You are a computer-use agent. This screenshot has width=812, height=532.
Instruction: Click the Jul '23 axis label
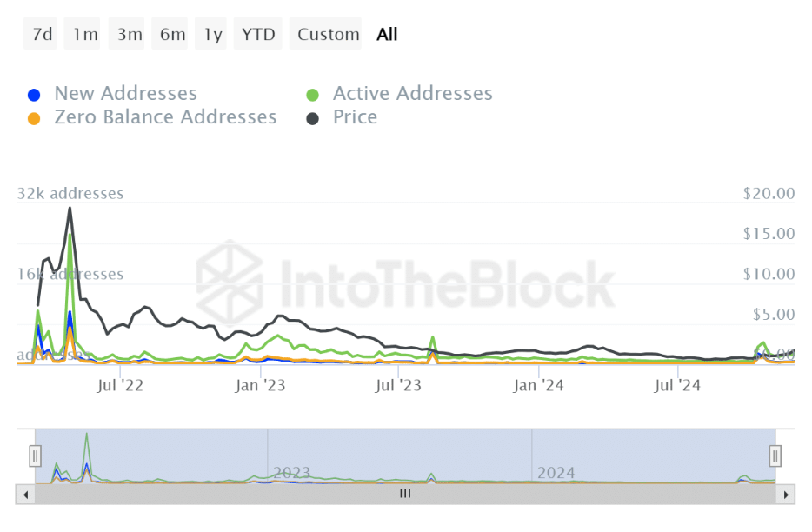[398, 385]
